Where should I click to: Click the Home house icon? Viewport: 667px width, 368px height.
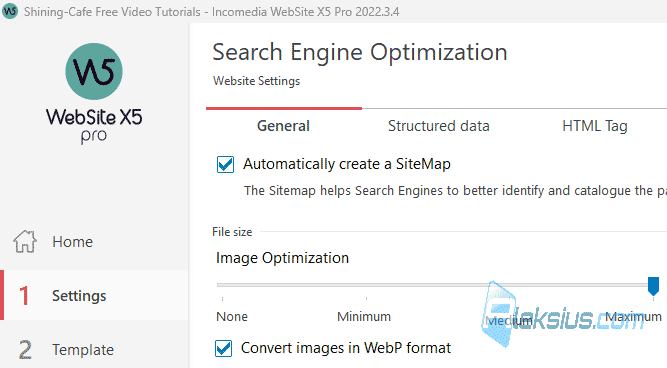tap(25, 241)
